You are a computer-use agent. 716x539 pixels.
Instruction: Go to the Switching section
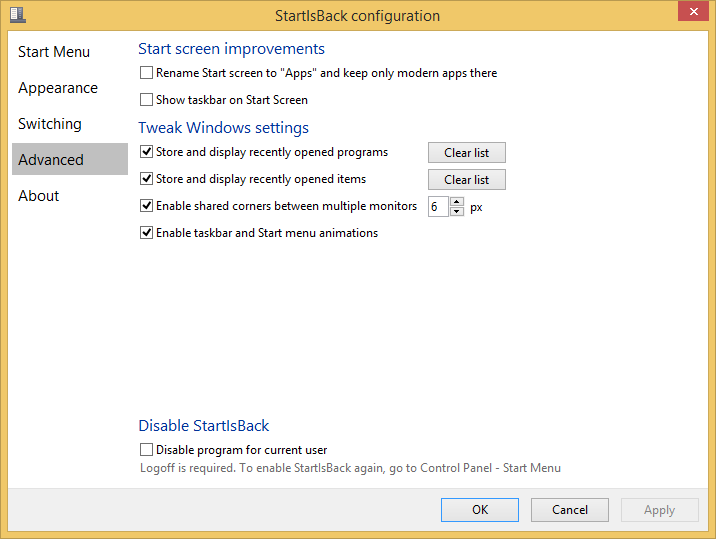click(x=50, y=124)
